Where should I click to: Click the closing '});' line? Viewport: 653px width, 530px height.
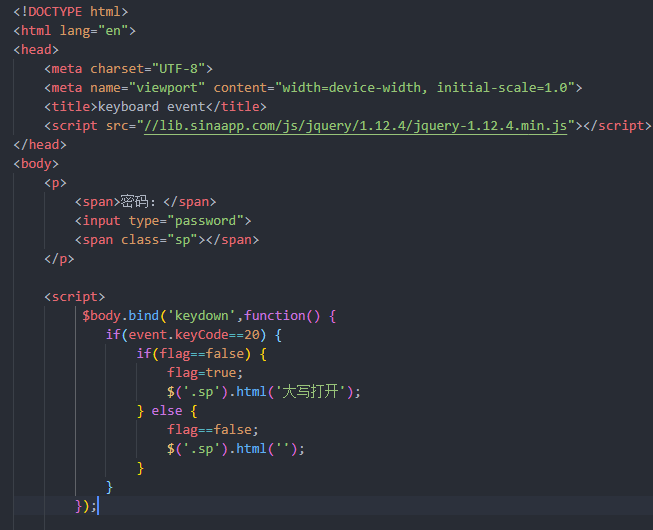tap(86, 506)
